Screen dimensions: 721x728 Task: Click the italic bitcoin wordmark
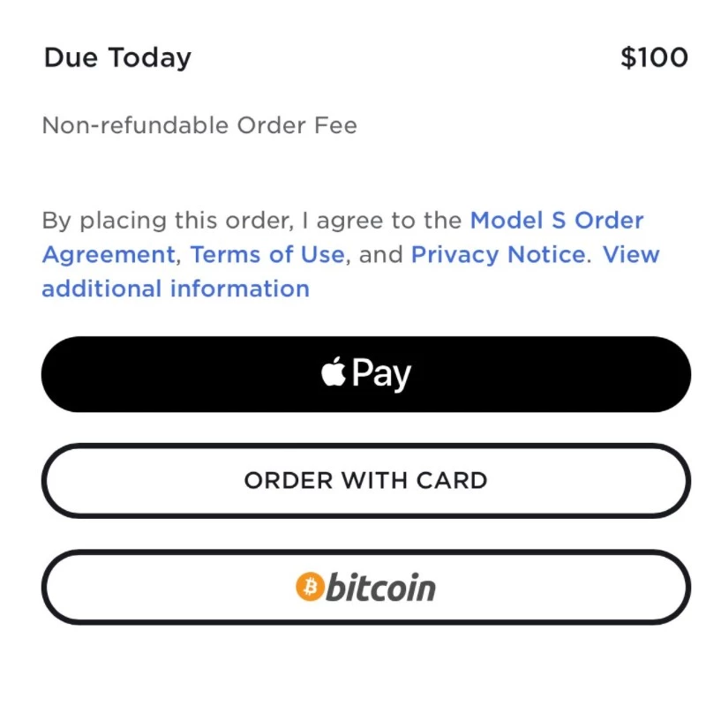coord(380,587)
